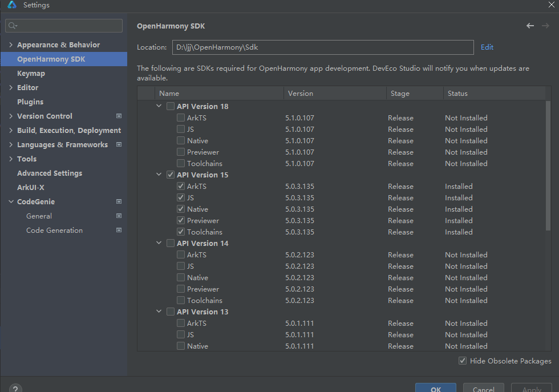Click the search magnifier icon in settings
This screenshot has height=392, width=559.
[x=13, y=25]
